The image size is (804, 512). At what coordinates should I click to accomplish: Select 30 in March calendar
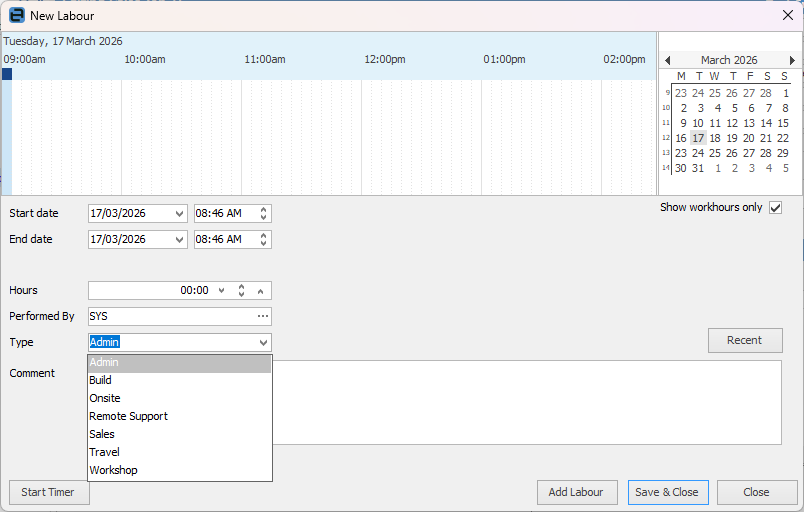pos(680,169)
